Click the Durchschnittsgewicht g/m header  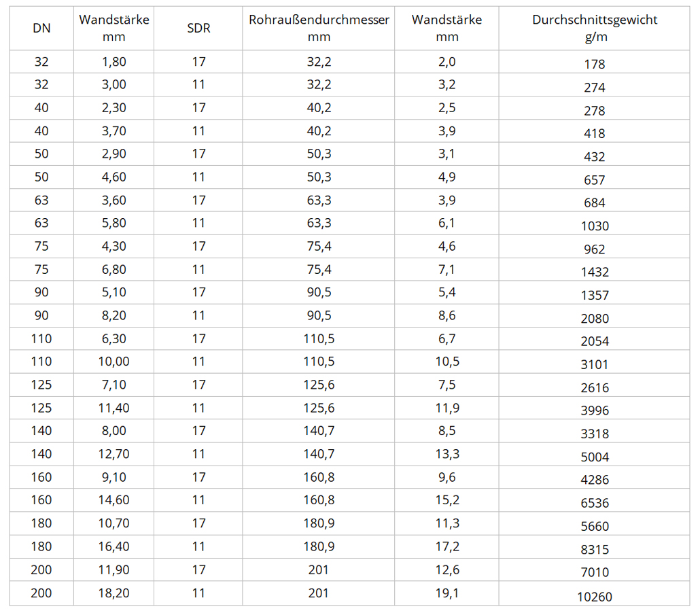tap(594, 28)
